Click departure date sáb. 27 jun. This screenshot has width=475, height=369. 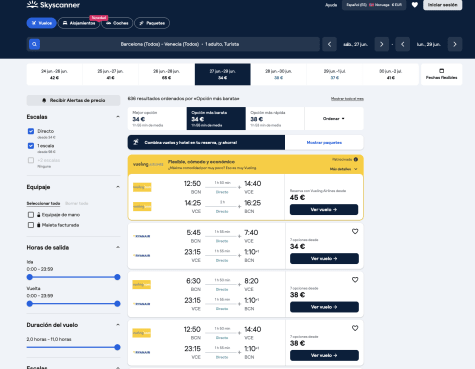click(355, 44)
